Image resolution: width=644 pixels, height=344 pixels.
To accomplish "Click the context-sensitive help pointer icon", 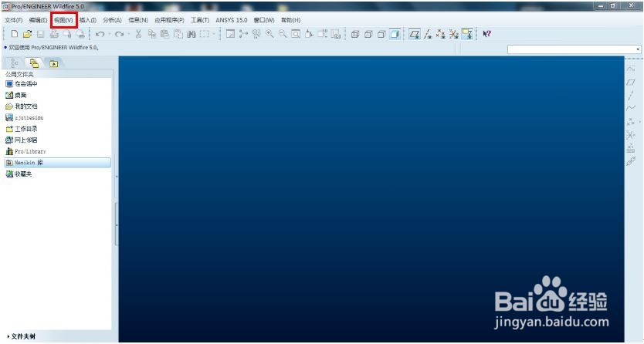I will tap(486, 34).
